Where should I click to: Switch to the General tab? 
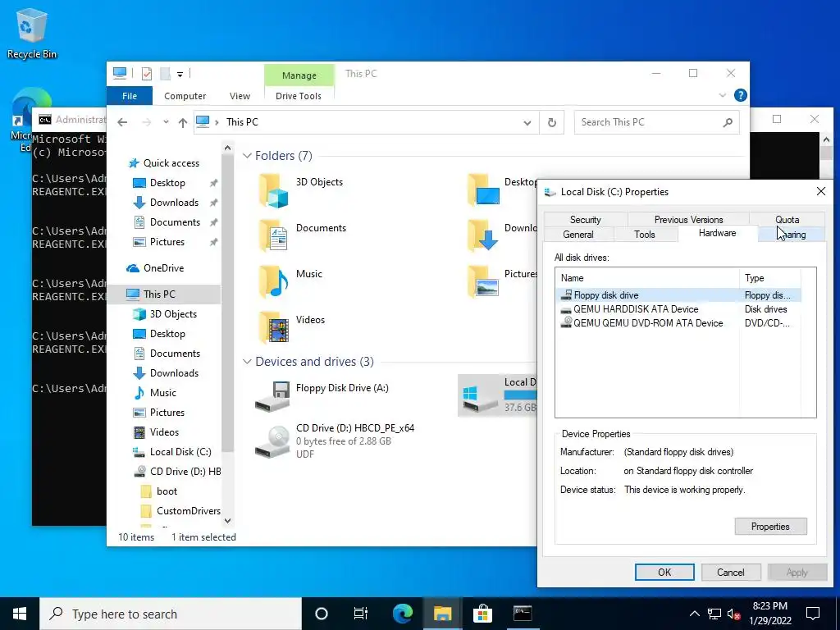point(578,234)
